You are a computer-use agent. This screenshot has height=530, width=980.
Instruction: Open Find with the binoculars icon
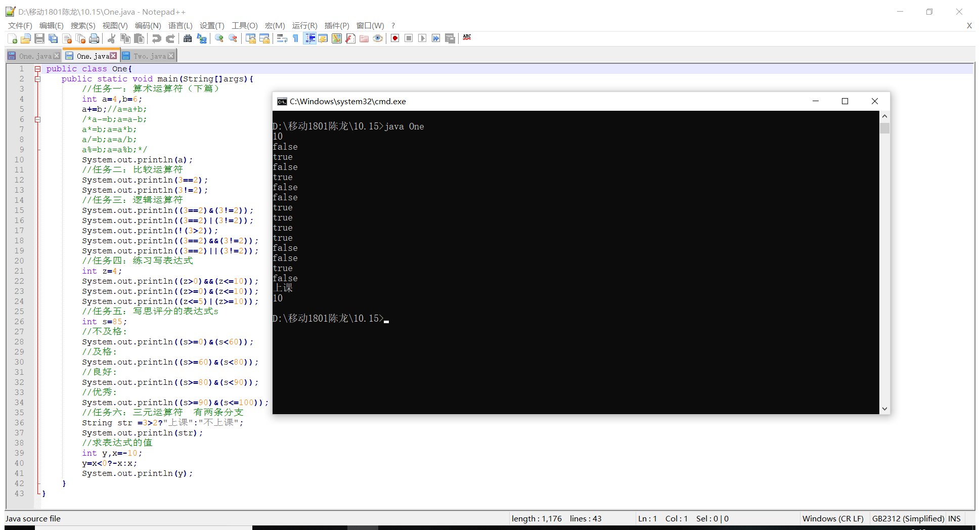(188, 38)
